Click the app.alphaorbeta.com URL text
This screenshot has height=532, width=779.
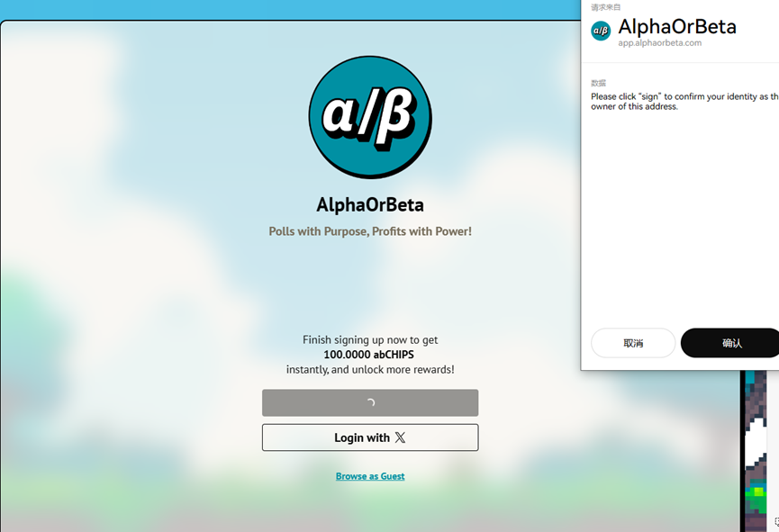click(659, 43)
